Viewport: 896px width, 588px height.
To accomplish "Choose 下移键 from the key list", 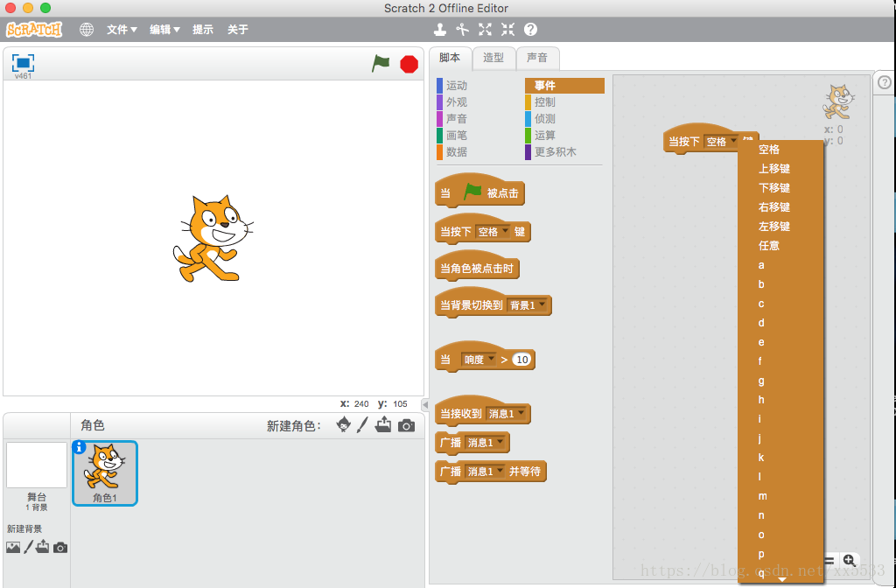I will point(780,188).
